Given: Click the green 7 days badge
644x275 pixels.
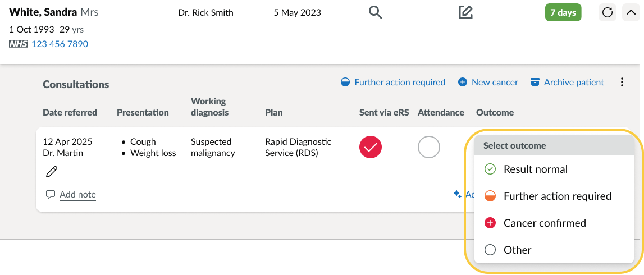Looking at the screenshot, I should pyautogui.click(x=563, y=13).
